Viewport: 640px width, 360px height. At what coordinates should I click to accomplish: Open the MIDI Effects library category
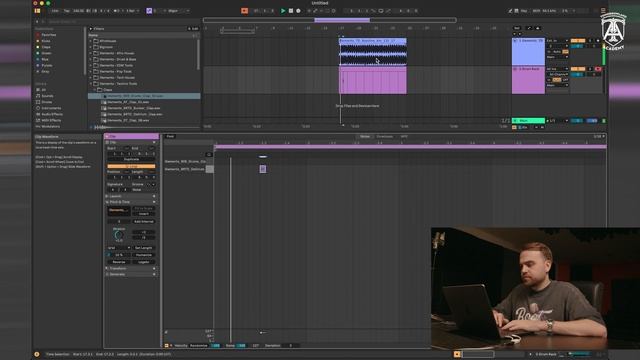(x=51, y=120)
